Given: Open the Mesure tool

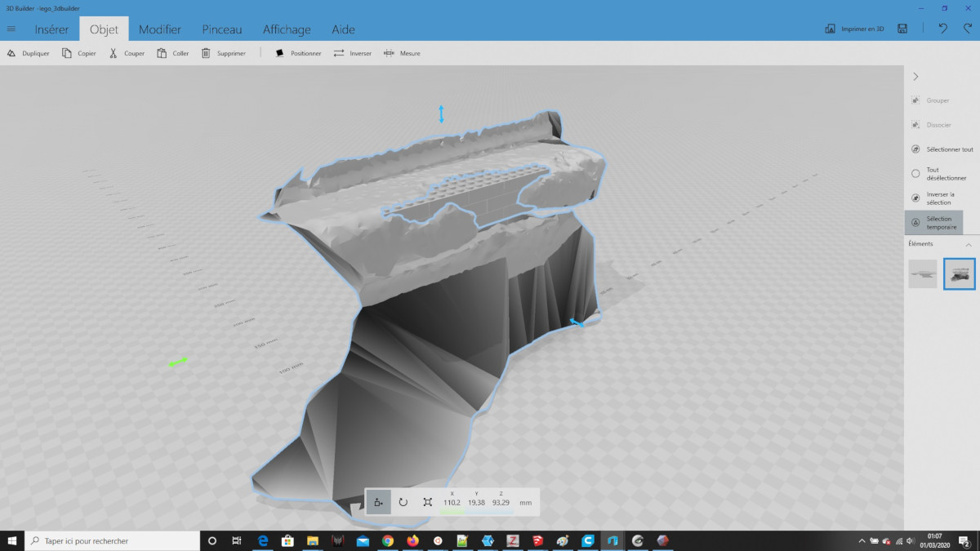Looking at the screenshot, I should [402, 53].
